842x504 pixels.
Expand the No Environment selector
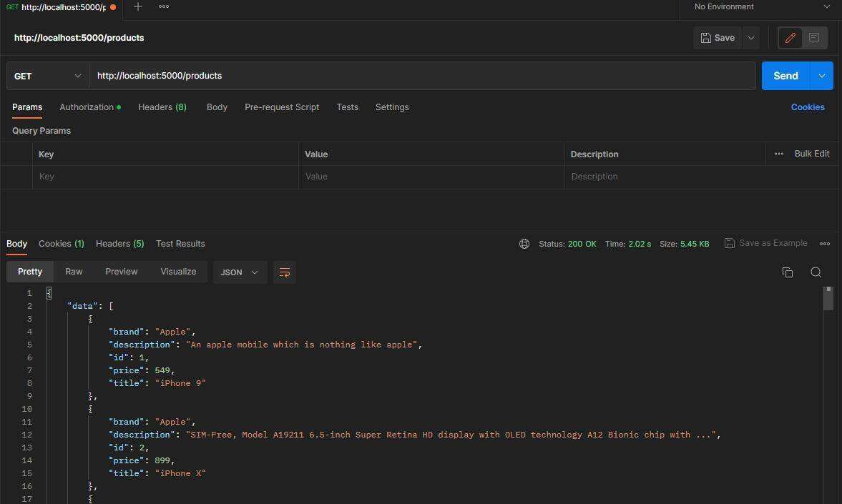tap(762, 7)
